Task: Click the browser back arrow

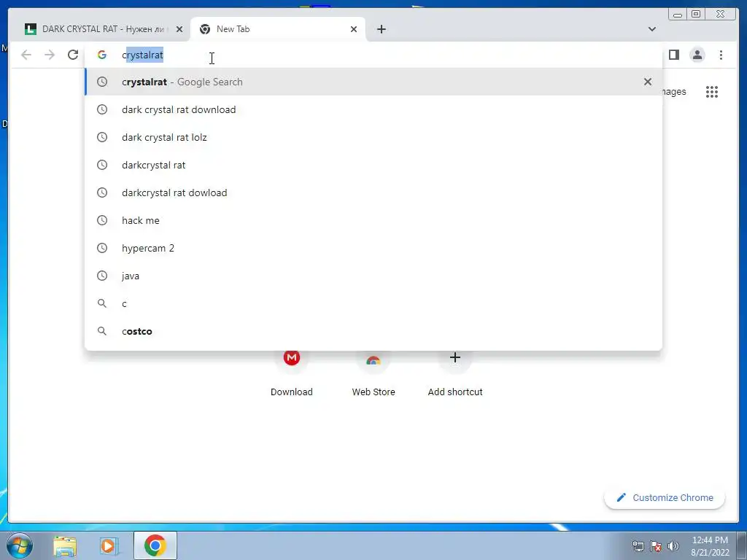Action: pos(26,55)
